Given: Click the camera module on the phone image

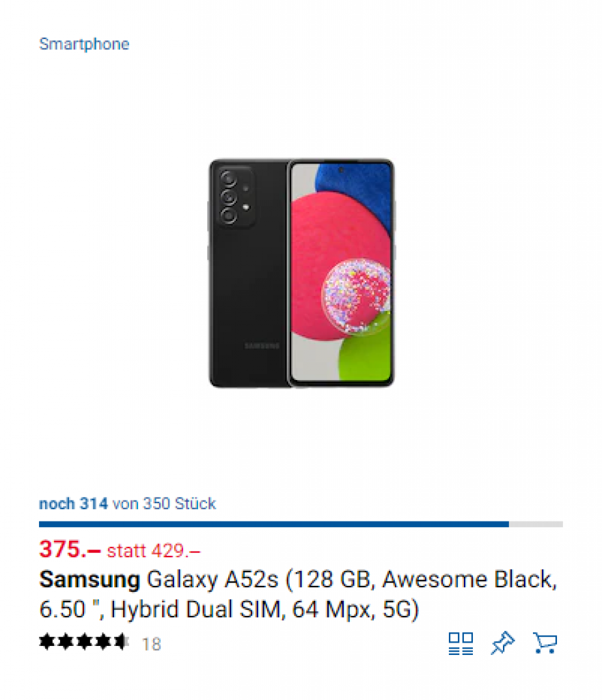Looking at the screenshot, I should click(232, 198).
